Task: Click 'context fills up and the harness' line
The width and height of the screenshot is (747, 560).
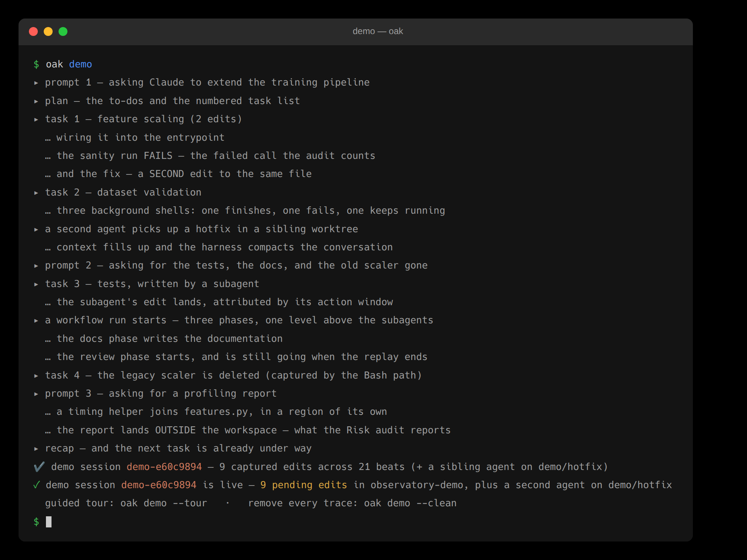Action: pyautogui.click(x=219, y=247)
